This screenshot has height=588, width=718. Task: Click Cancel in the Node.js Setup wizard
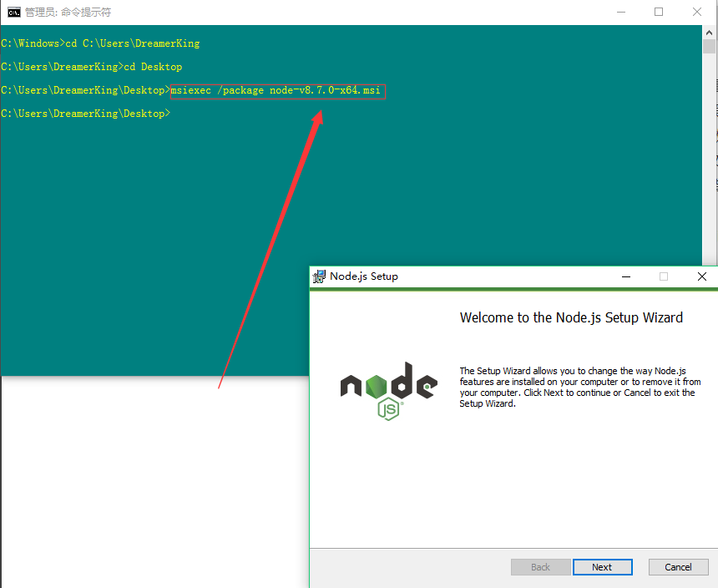point(678,567)
